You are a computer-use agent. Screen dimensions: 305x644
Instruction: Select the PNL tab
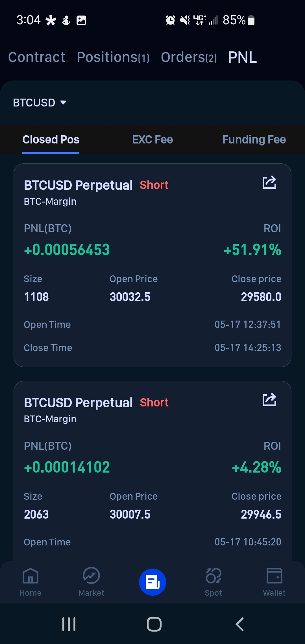pyautogui.click(x=242, y=57)
